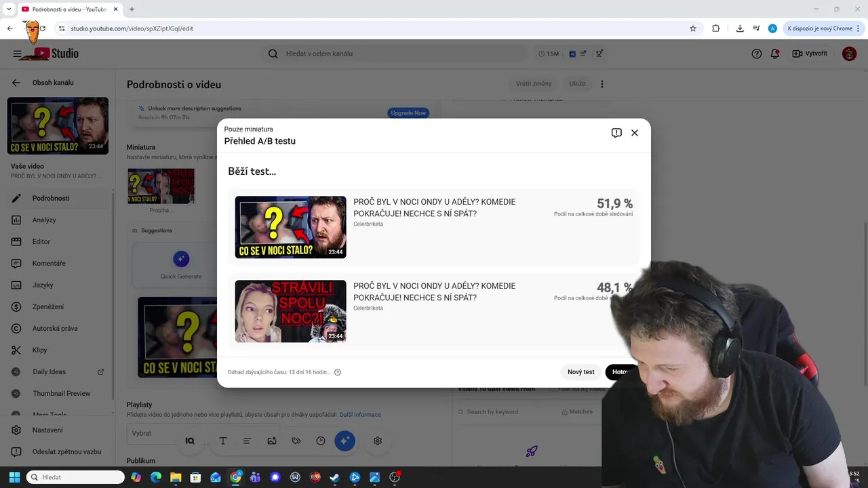Open Klipy in the sidebar
This screenshot has height=488, width=868.
click(58, 350)
